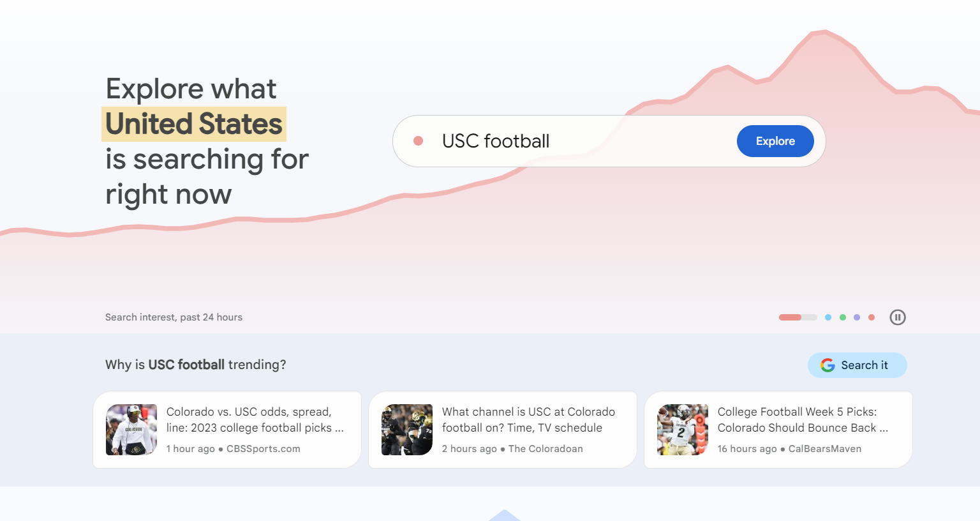Open the Colorado vs. USC odds headline
This screenshot has width=980, height=521.
click(x=255, y=419)
